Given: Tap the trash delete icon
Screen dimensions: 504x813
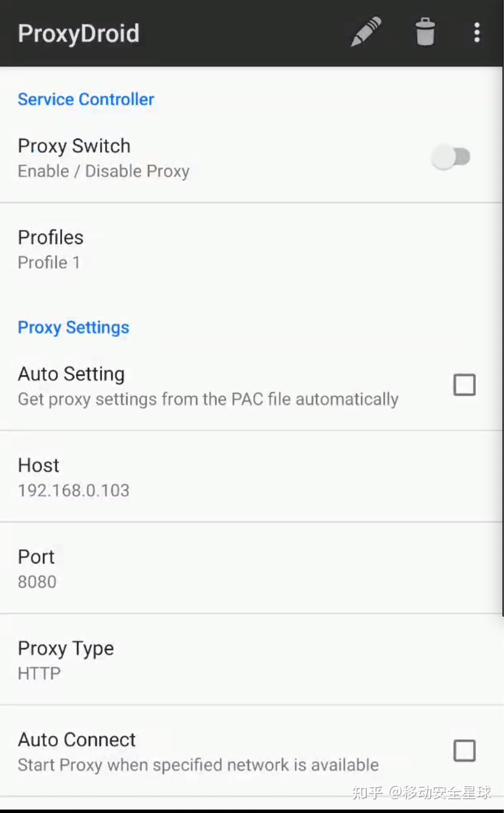Looking at the screenshot, I should (425, 32).
